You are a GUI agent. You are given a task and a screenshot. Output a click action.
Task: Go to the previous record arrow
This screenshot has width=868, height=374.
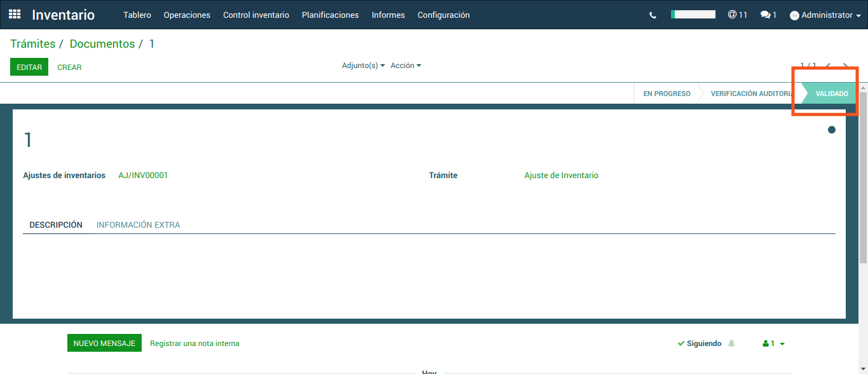pos(828,66)
